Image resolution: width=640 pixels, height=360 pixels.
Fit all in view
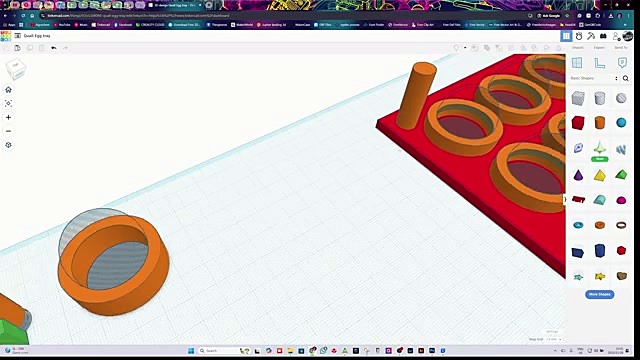[x=8, y=104]
